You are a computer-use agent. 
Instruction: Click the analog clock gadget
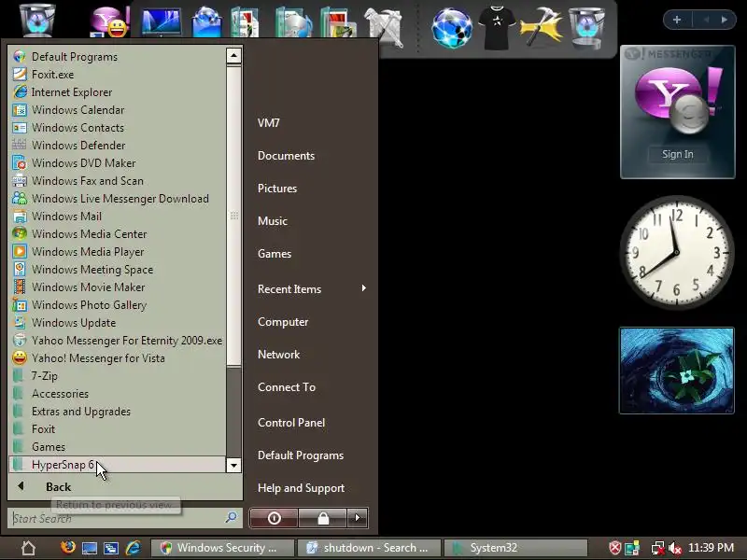coord(676,252)
